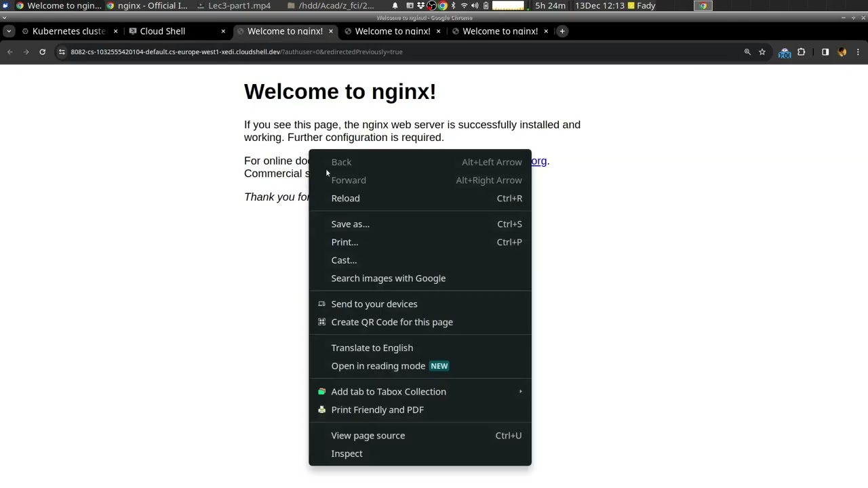The height and width of the screenshot is (488, 868).
Task: Click the Fady user label in panel
Action: [646, 5]
